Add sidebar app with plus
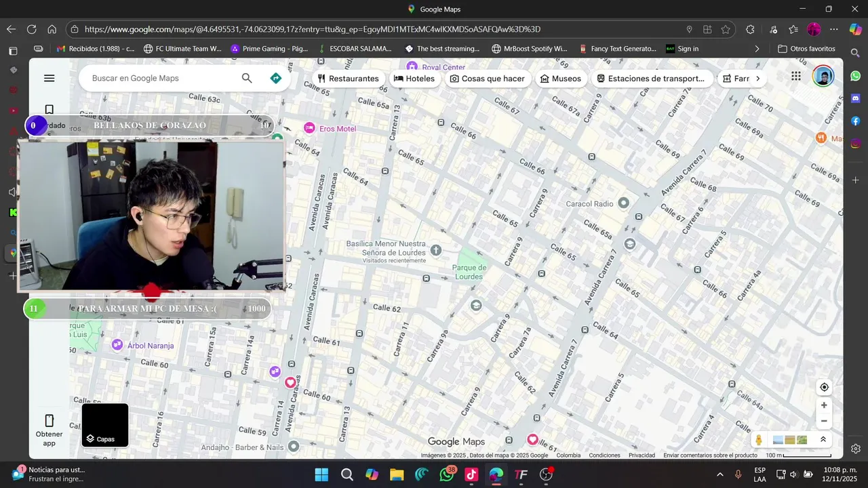The image size is (868, 488). coord(855,180)
